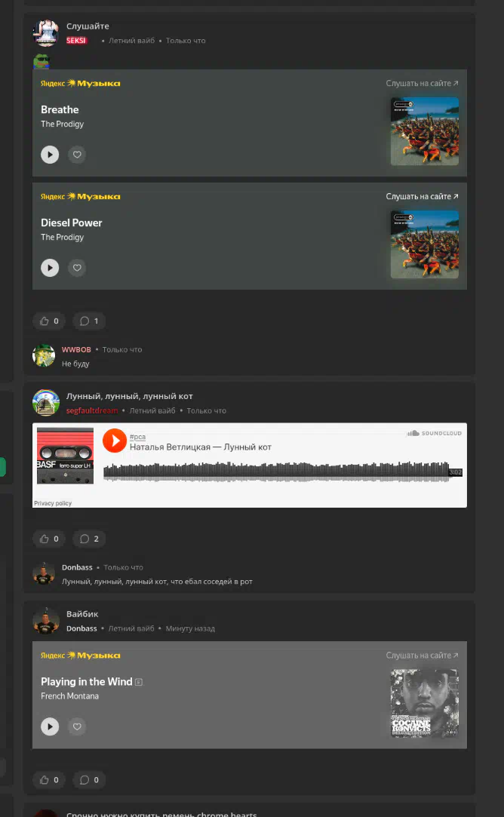
Task: Thumbs-up the Слушайте post
Action: (x=49, y=321)
